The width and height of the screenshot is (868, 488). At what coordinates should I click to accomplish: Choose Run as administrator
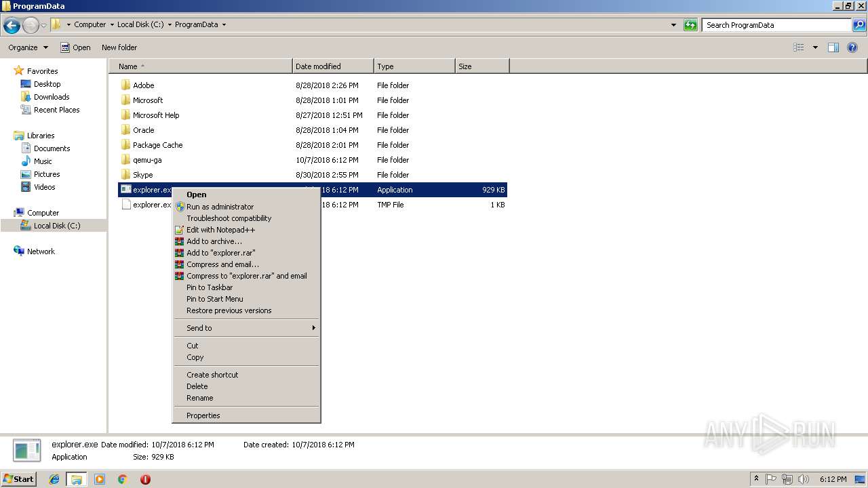coord(246,207)
